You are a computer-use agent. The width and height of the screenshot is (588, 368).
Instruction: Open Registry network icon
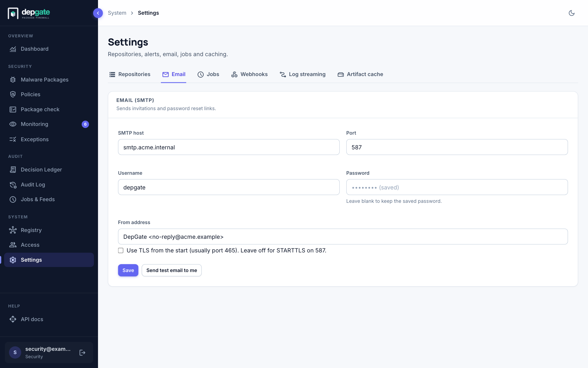(13, 230)
